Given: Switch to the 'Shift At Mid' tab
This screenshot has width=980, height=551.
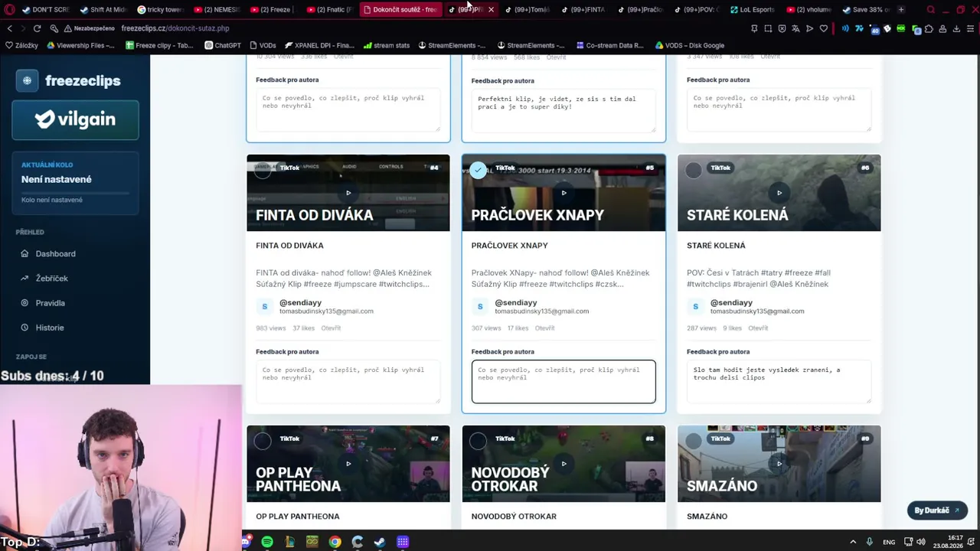Looking at the screenshot, I should point(103,10).
